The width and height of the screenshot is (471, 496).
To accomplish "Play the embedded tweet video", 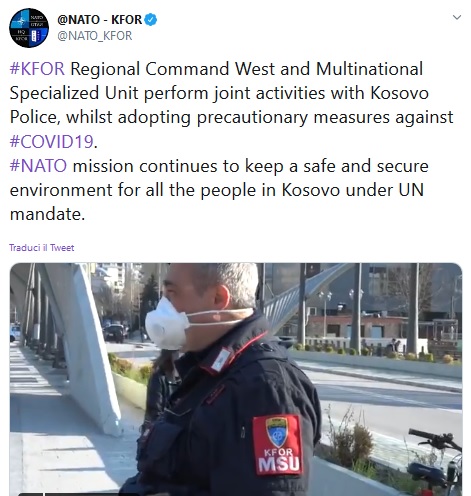I will 236,379.
